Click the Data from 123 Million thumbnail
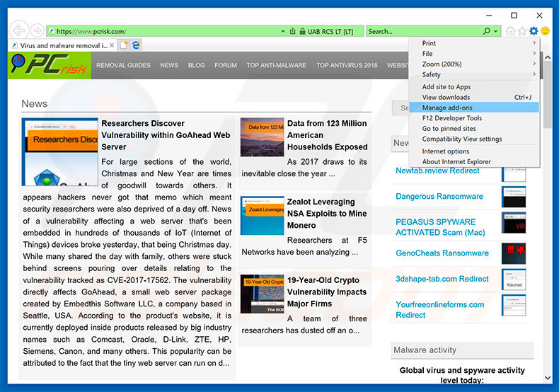The height and width of the screenshot is (392, 559). coord(262,137)
